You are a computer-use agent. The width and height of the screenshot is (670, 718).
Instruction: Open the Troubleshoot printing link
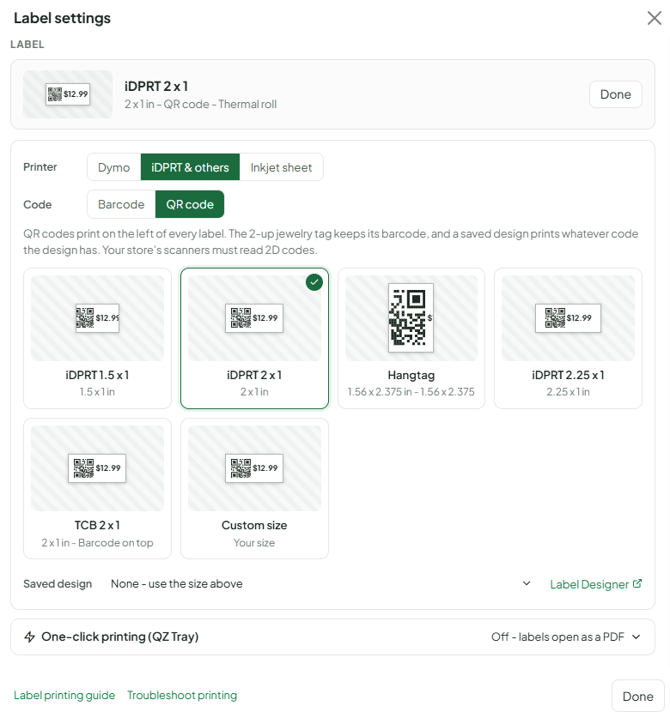click(x=182, y=695)
